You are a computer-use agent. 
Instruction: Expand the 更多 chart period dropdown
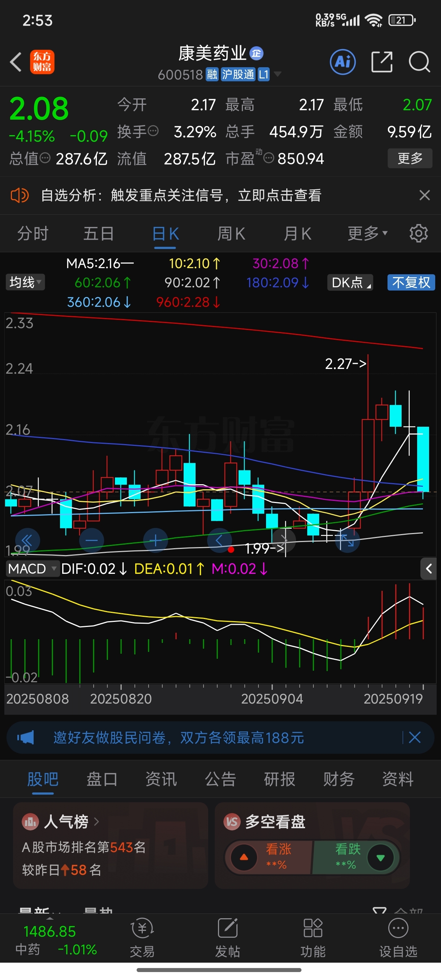[368, 233]
